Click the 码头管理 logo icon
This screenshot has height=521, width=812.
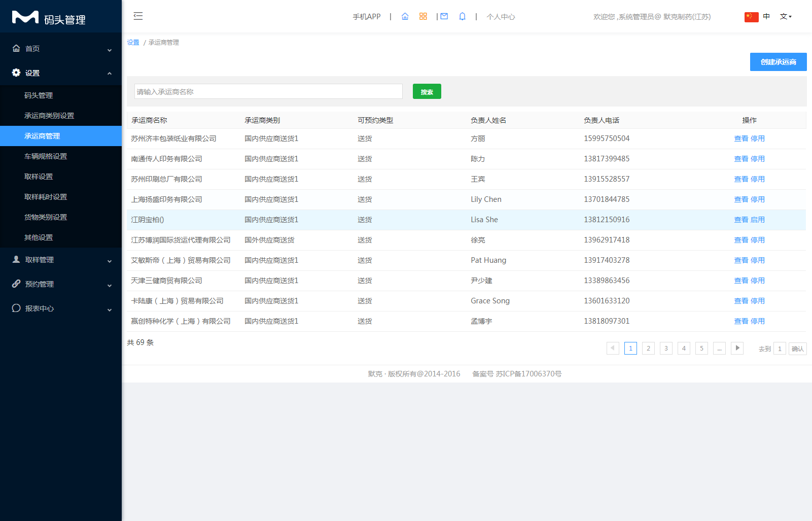coord(25,17)
